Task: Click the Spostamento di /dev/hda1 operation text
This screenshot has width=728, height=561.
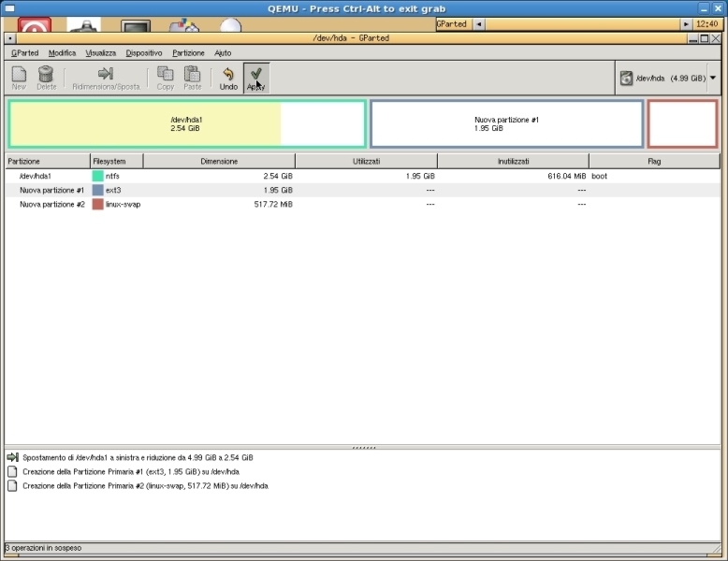Action: (x=138, y=457)
